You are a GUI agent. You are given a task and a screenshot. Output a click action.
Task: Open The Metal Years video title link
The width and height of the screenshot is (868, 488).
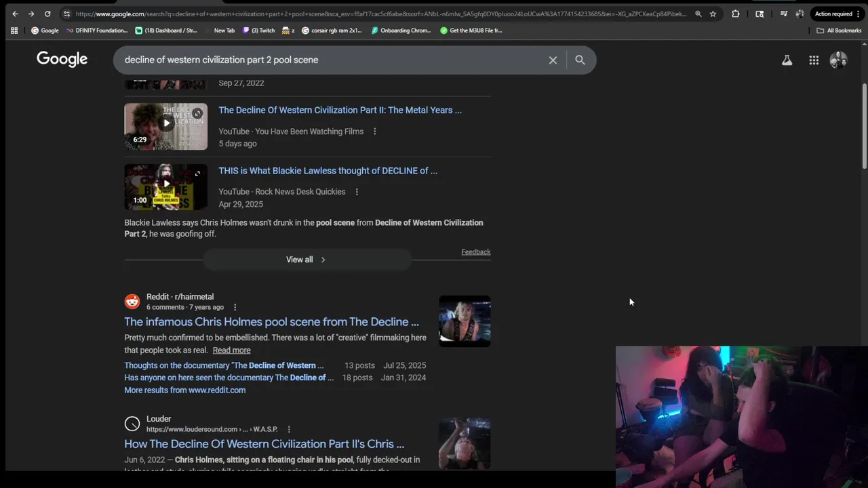click(x=340, y=110)
